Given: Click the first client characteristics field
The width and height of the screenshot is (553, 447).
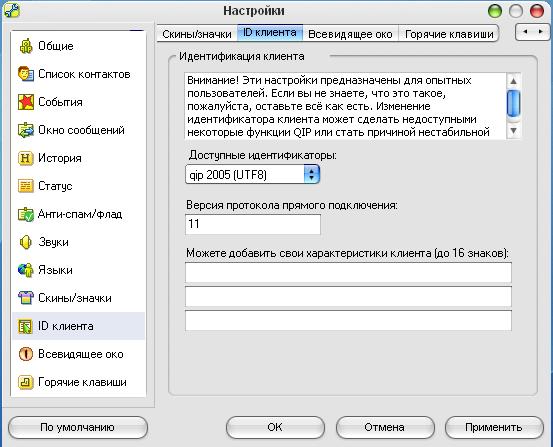Looking at the screenshot, I should (348, 272).
